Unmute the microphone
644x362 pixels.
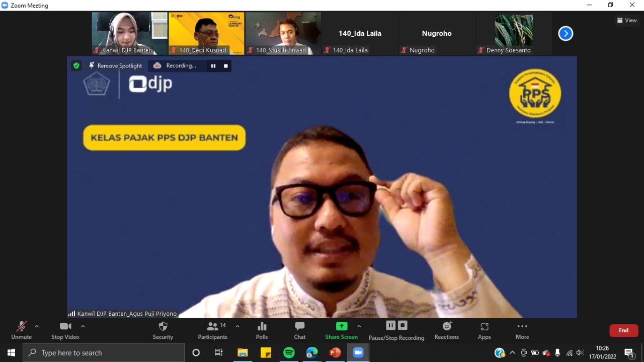click(x=21, y=330)
